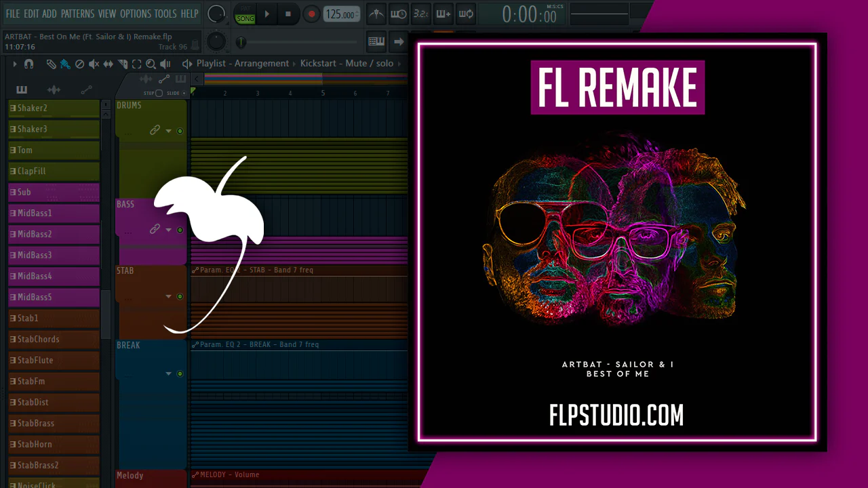Viewport: 868px width, 488px height.
Task: Select the Shaker2 pattern
Action: click(54, 108)
